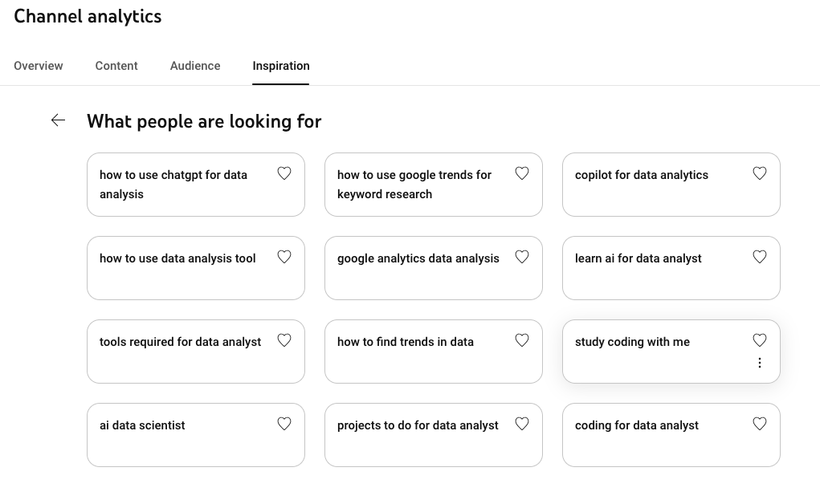820x504 pixels.
Task: Heart the 'google analytics data analysis' idea
Action: (522, 257)
